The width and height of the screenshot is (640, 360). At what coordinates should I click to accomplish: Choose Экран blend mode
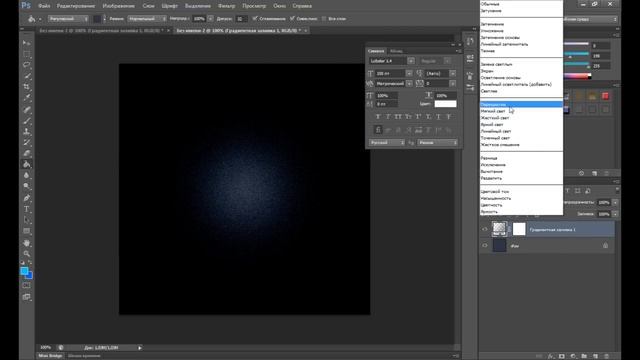[x=521, y=71]
